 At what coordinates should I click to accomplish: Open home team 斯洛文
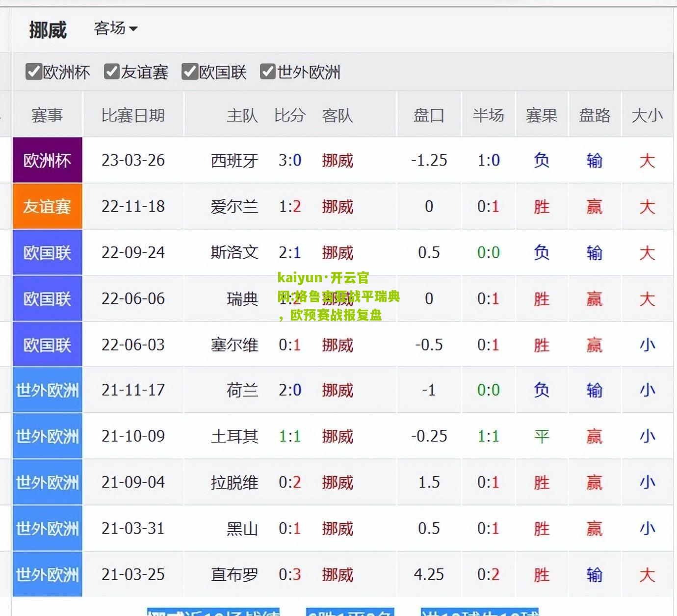pyautogui.click(x=234, y=252)
